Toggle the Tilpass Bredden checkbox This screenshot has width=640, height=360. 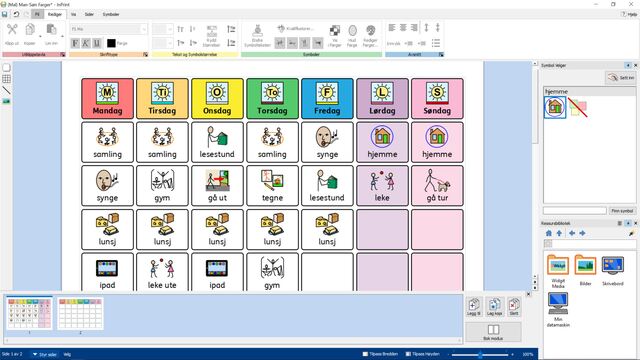pos(365,354)
